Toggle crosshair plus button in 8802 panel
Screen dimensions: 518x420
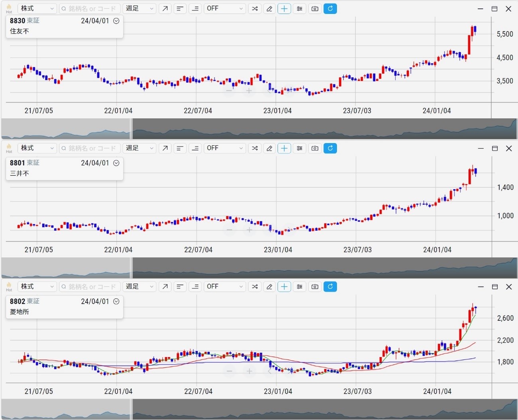tap(284, 287)
